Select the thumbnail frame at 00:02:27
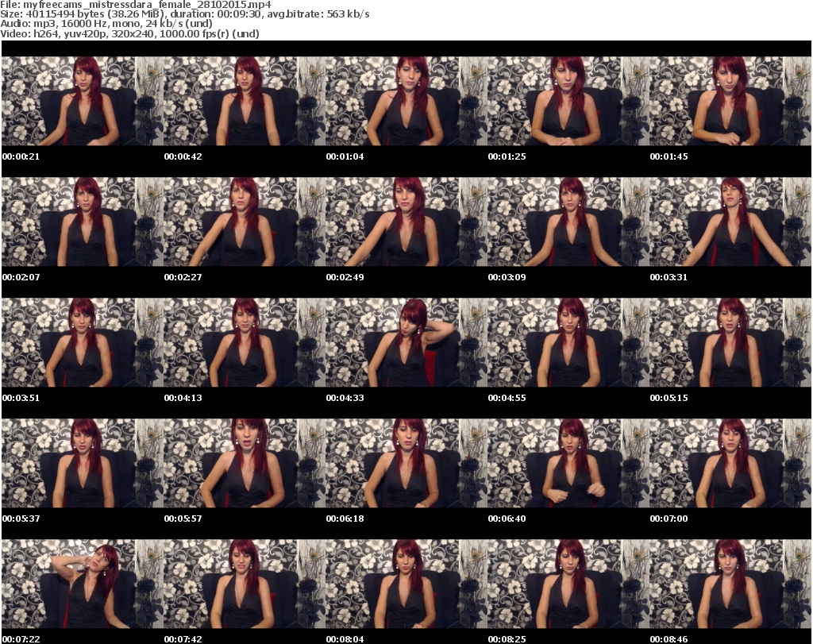Screen dimensions: 813x644 click(245, 222)
